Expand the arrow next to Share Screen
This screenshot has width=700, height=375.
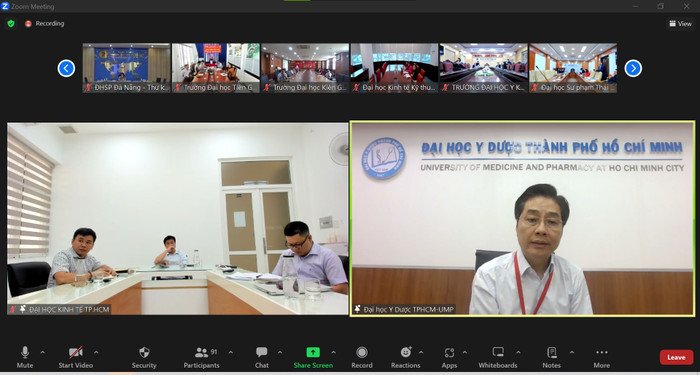333,352
